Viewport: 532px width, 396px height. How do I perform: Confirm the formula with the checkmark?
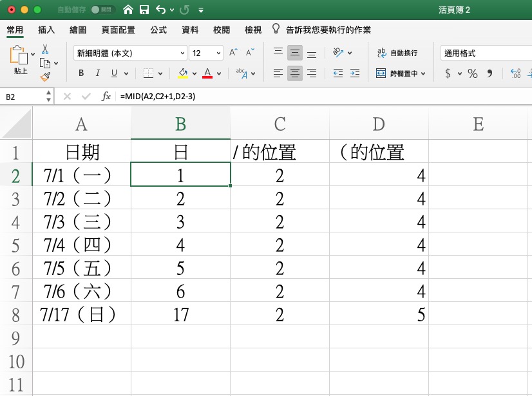pos(86,97)
